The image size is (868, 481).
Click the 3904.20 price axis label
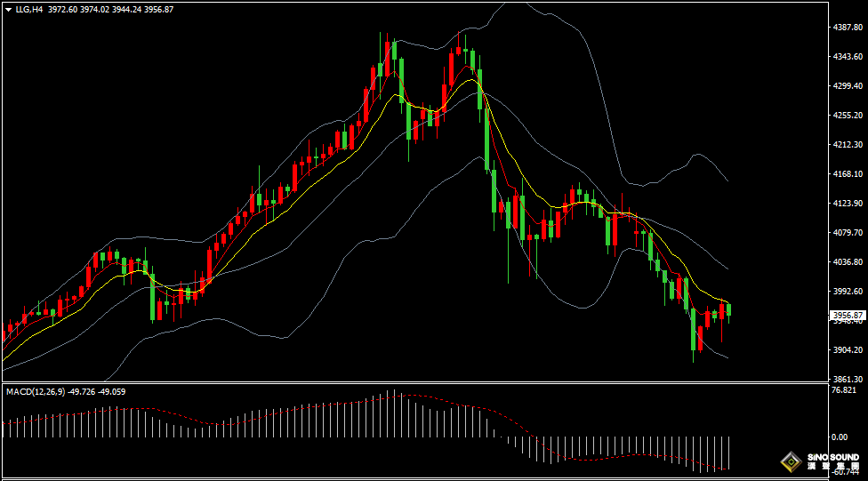click(847, 350)
